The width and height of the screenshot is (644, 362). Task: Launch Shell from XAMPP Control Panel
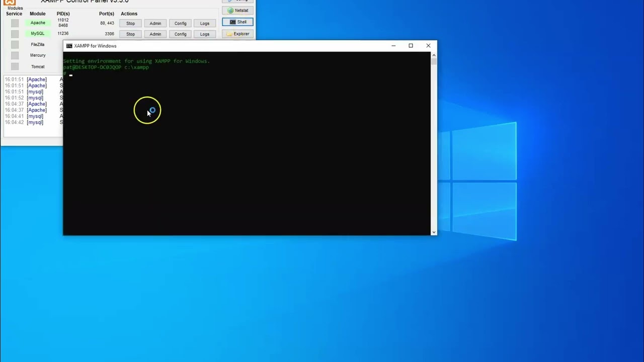coord(237,22)
